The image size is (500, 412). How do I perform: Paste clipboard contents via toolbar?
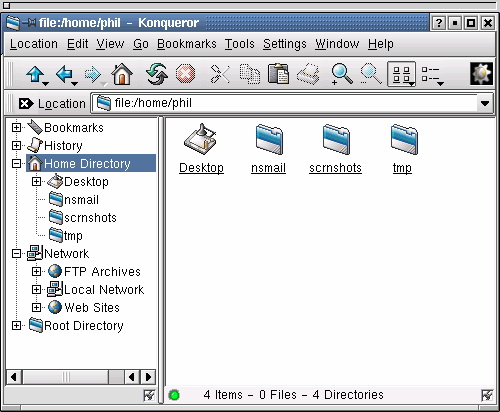click(x=278, y=74)
